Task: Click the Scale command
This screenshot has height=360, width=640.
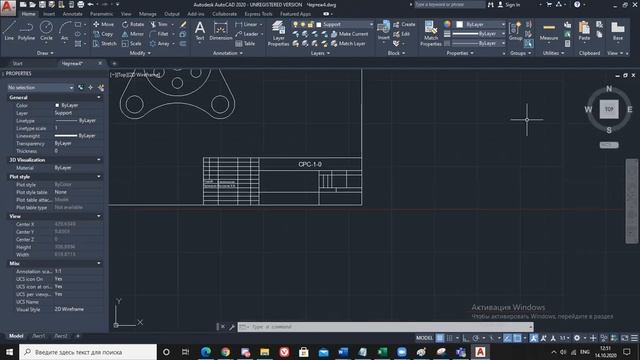Action: 131,43
